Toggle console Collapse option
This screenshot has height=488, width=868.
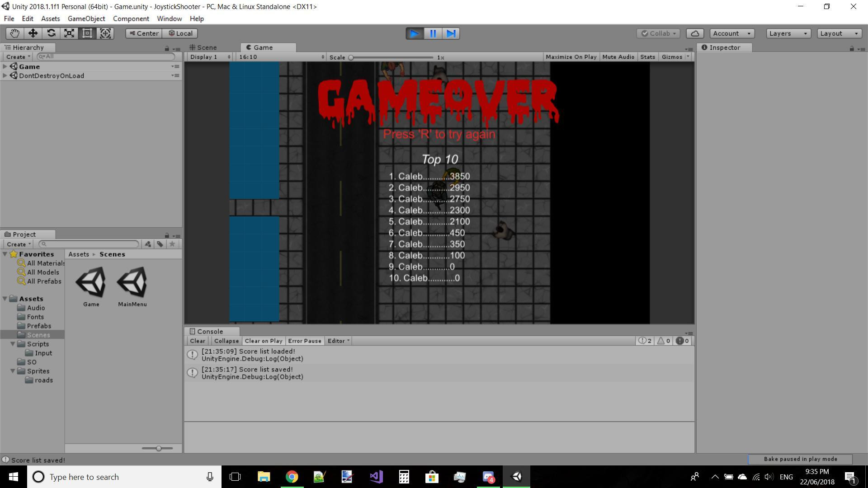226,341
